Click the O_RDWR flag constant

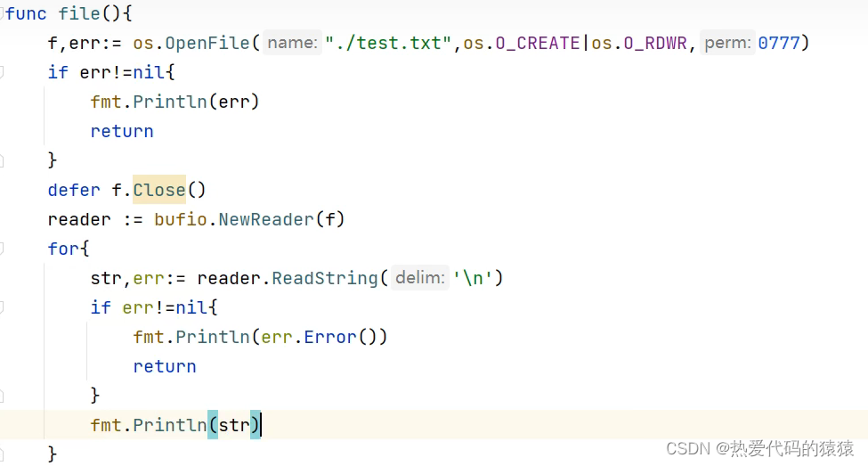(655, 43)
